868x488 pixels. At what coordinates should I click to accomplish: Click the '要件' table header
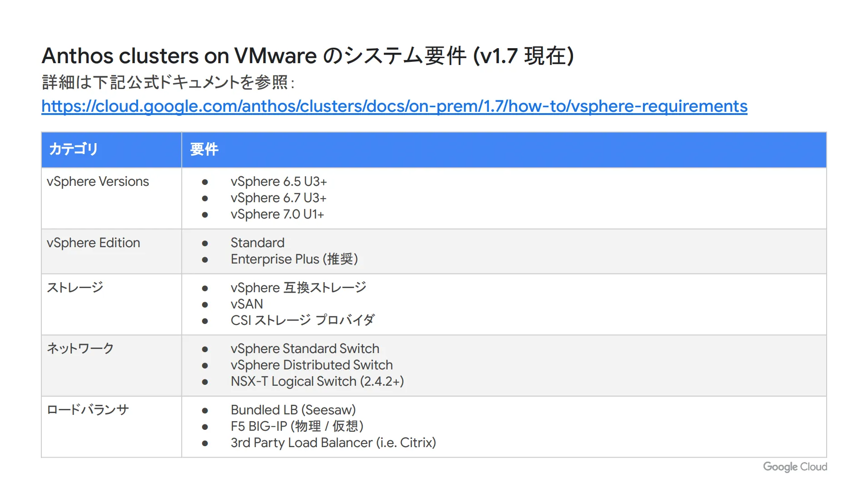504,150
